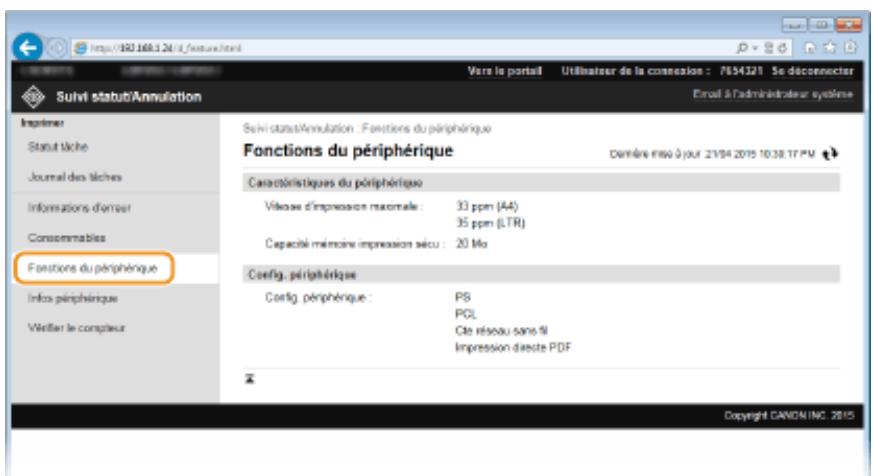
Task: Click the Capacité mémoire impression sécu label
Action: 355,244
